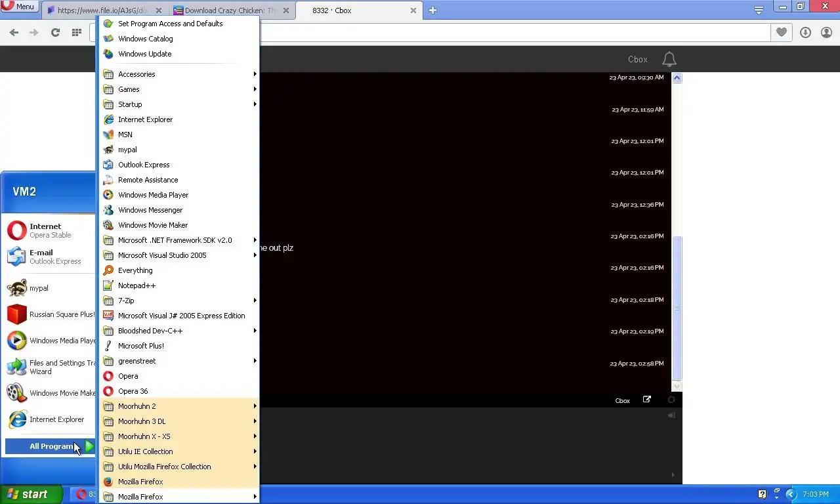Switch to Download Crazy Chicken tab
Image resolution: width=840 pixels, height=504 pixels.
coord(232,10)
